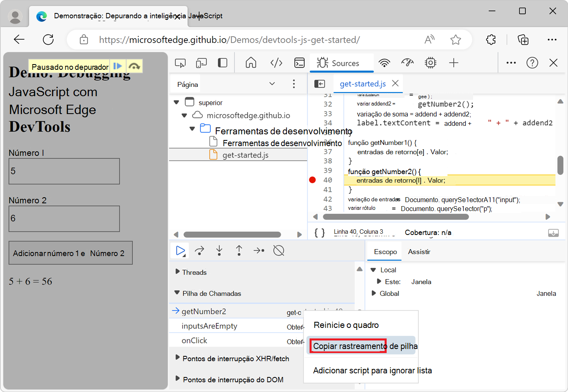The width and height of the screenshot is (568, 392).
Task: Collapse microsoftedge.github.io tree node
Action: pos(184,115)
